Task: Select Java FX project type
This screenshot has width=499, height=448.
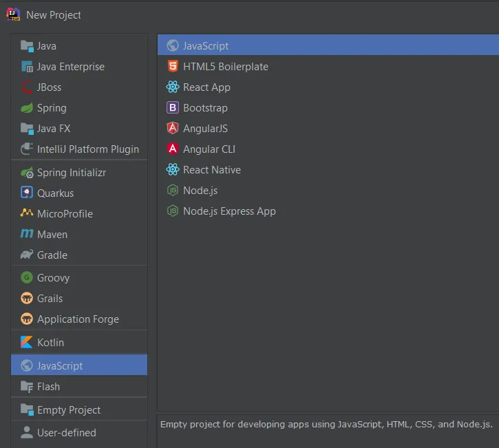Action: 79,129
